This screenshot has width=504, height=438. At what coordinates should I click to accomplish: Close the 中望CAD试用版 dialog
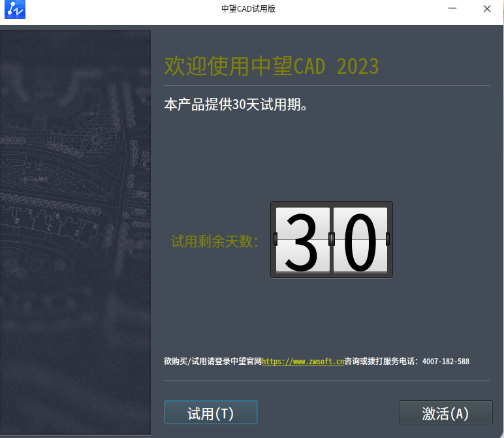click(x=487, y=8)
